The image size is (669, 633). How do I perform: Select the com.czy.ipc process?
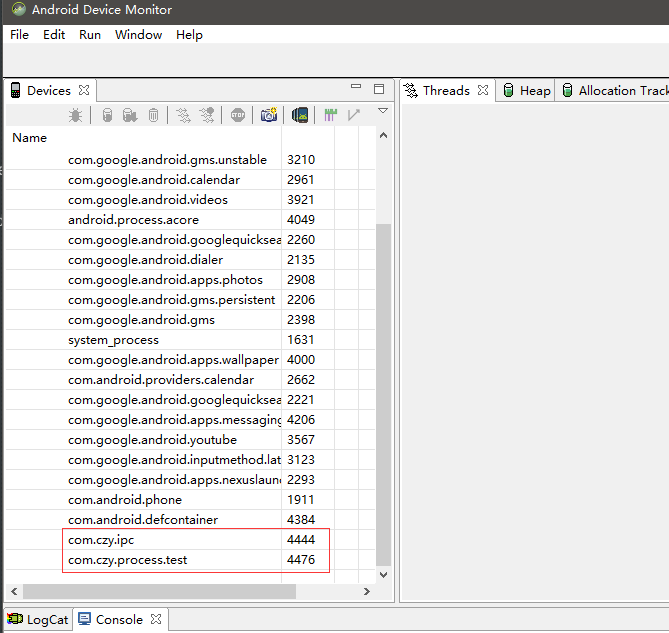coord(101,540)
